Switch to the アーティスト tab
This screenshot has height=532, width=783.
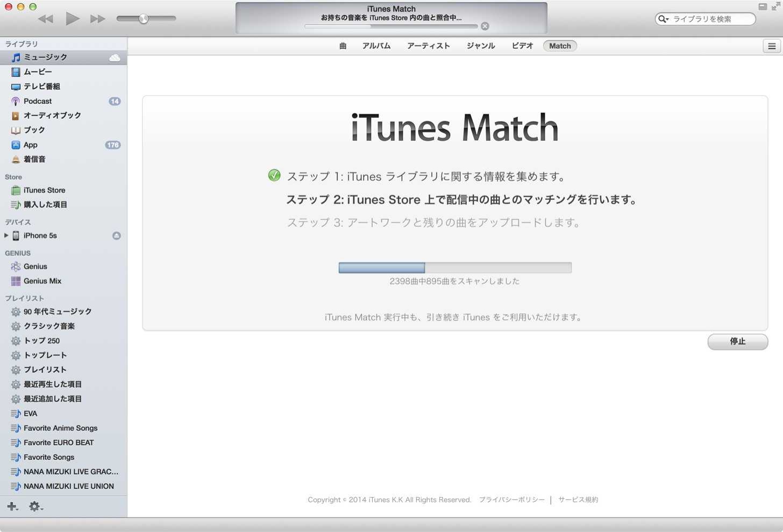429,46
